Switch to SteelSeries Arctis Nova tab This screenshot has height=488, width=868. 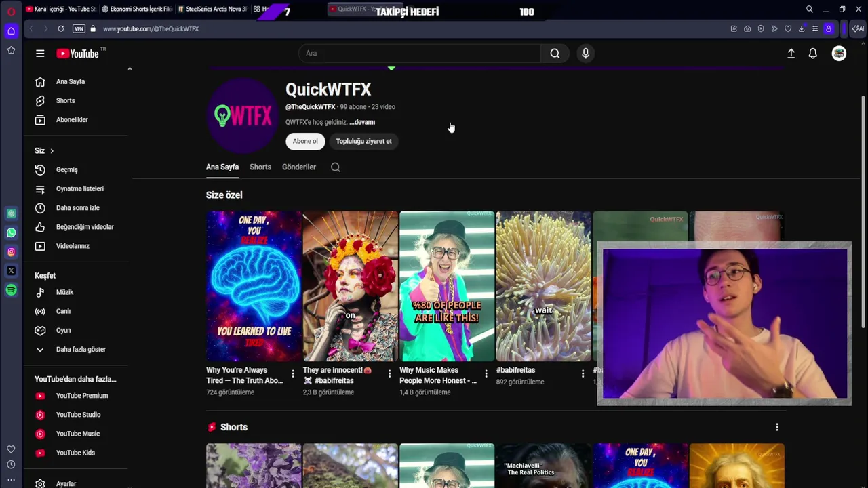[212, 9]
